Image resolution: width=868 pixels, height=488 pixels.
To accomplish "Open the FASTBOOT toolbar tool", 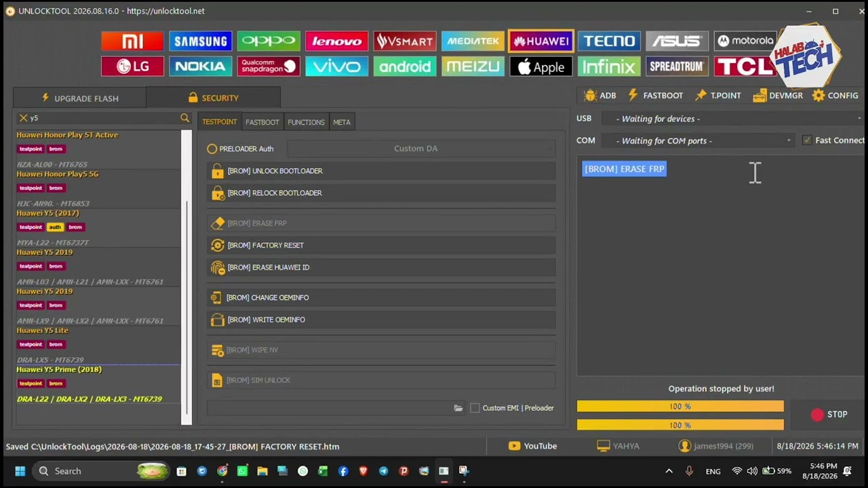I will tap(655, 96).
